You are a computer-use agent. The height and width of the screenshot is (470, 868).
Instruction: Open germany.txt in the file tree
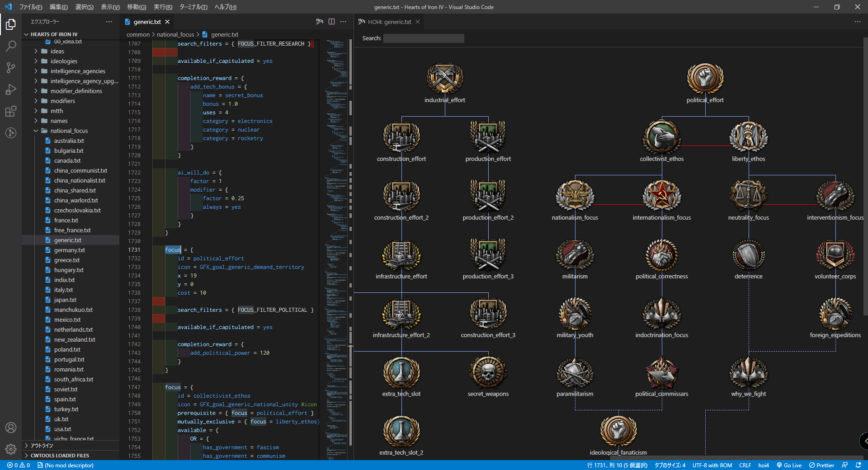(69, 250)
